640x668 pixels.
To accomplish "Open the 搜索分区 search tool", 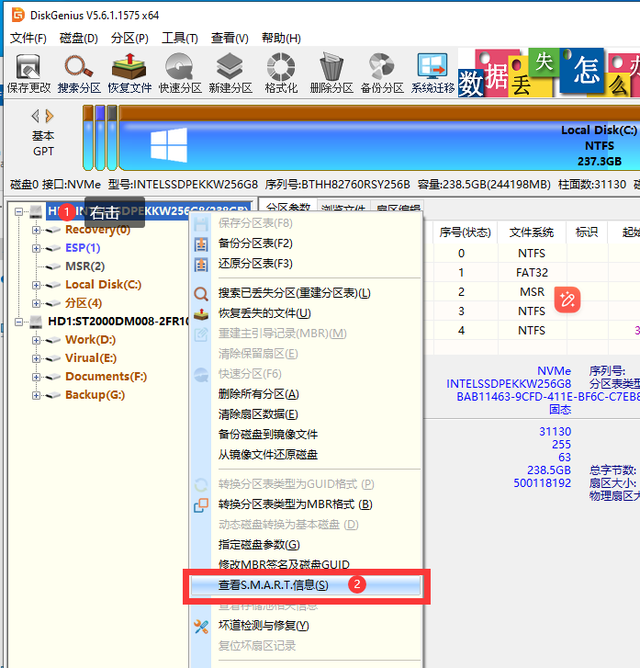I will point(79,73).
